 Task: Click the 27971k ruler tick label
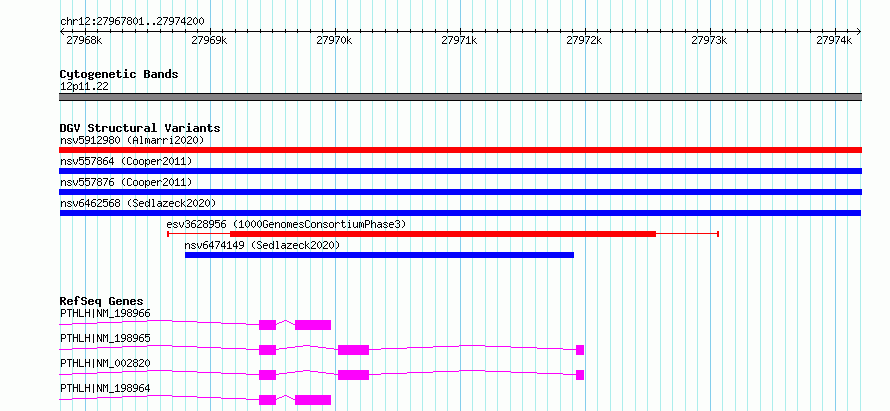(459, 40)
